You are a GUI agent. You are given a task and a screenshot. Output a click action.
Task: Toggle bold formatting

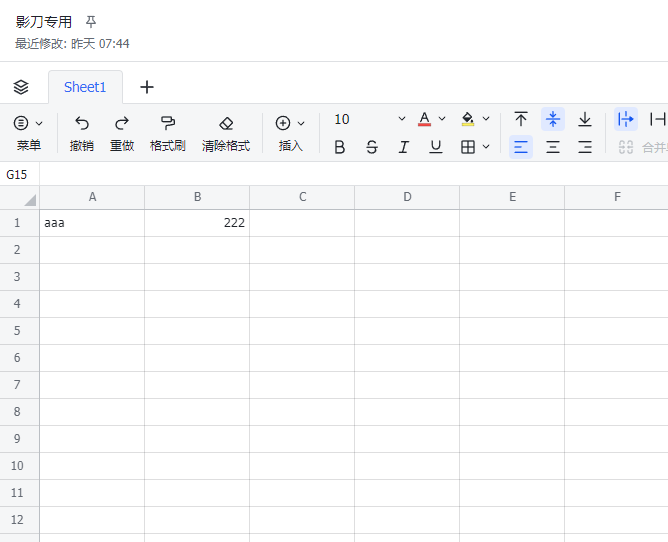click(340, 147)
